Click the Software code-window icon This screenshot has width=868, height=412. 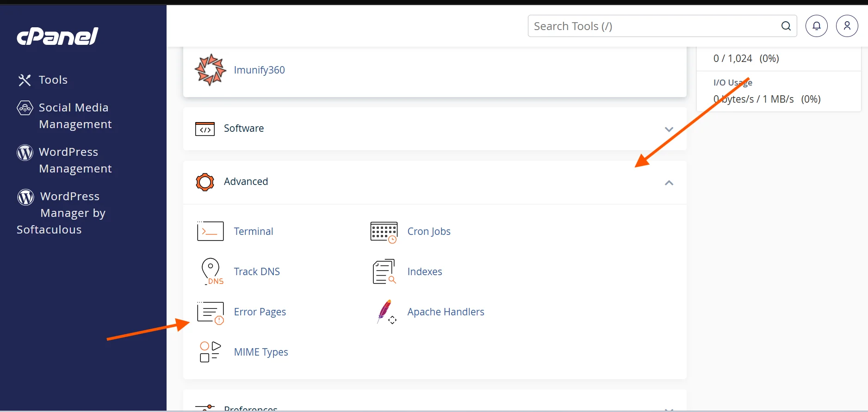[x=205, y=129]
